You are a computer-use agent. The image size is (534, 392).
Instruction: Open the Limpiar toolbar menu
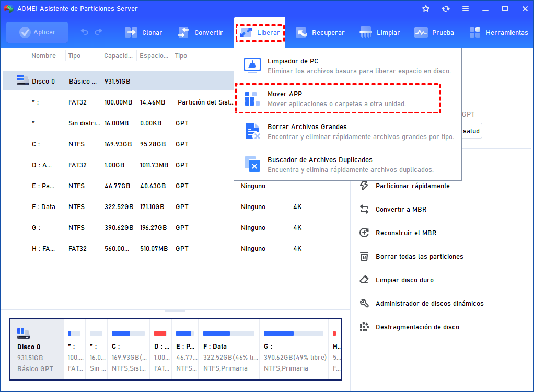380,33
